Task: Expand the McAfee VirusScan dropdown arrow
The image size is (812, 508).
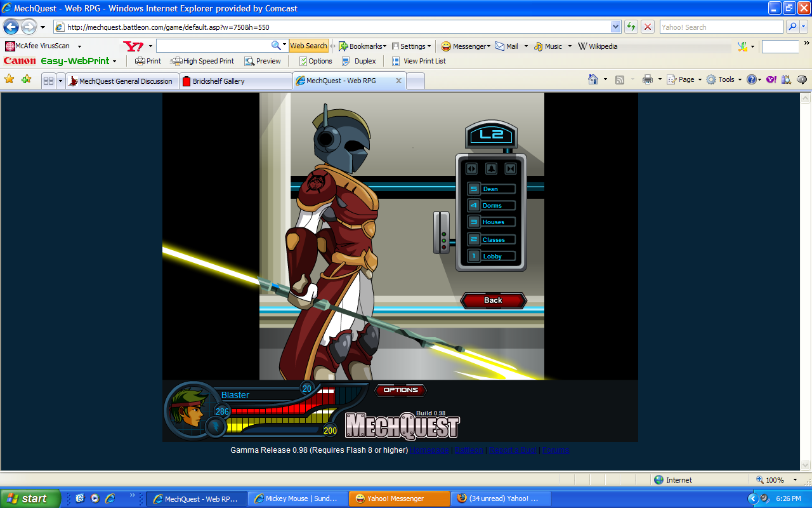Action: (x=79, y=46)
